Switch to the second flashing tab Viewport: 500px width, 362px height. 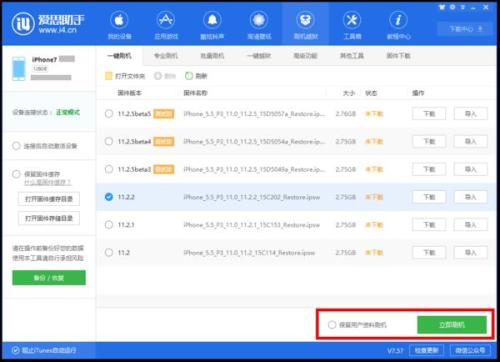coord(166,56)
